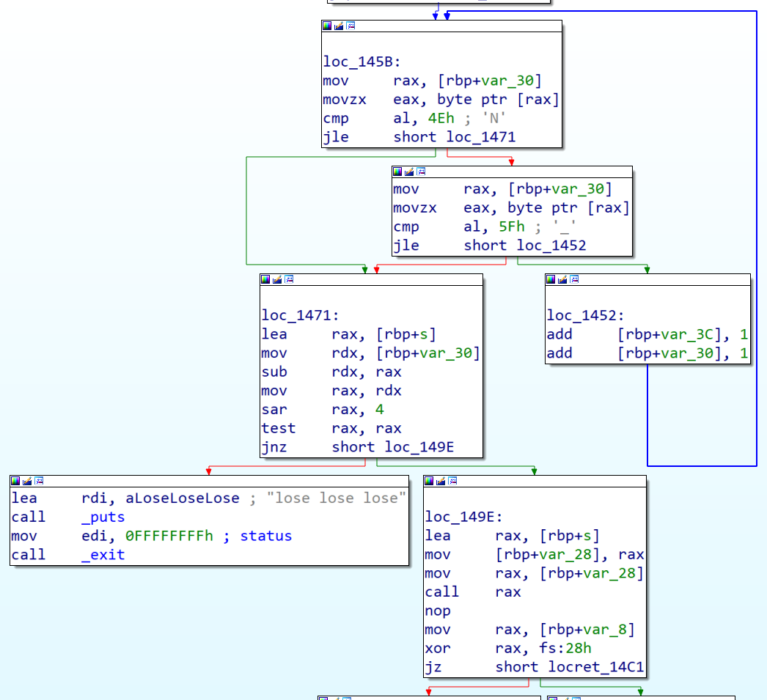767x700 pixels.
Task: Click the pencil edit icon on loc_149E block
Action: 441,481
